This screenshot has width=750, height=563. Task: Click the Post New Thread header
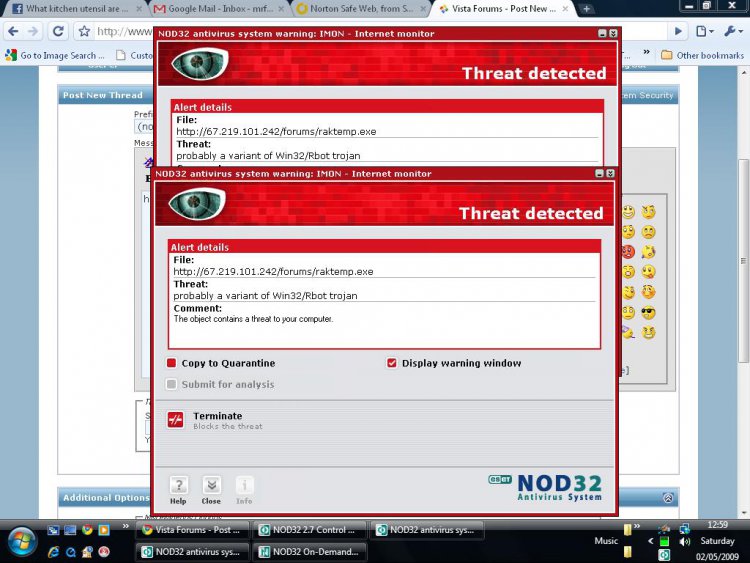pyautogui.click(x=102, y=95)
